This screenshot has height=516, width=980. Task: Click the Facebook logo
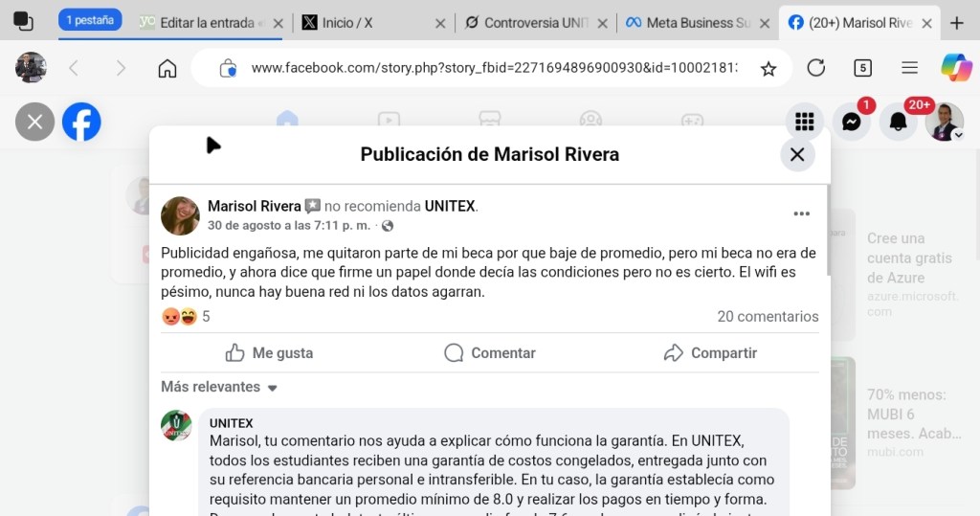[x=81, y=122]
